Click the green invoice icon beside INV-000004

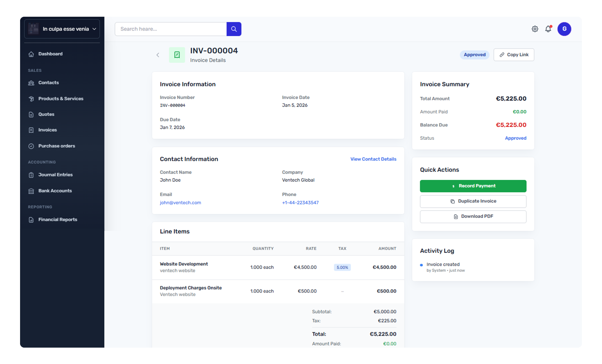pyautogui.click(x=177, y=55)
